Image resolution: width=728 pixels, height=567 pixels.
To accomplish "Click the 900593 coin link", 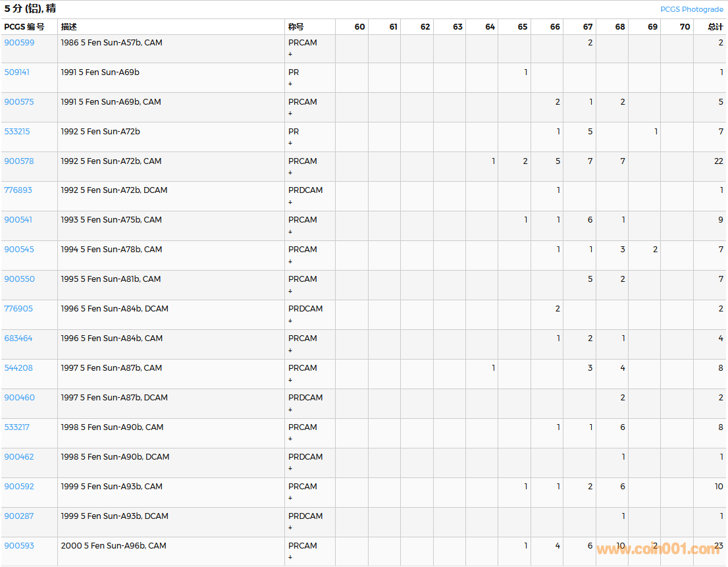I will (x=19, y=546).
